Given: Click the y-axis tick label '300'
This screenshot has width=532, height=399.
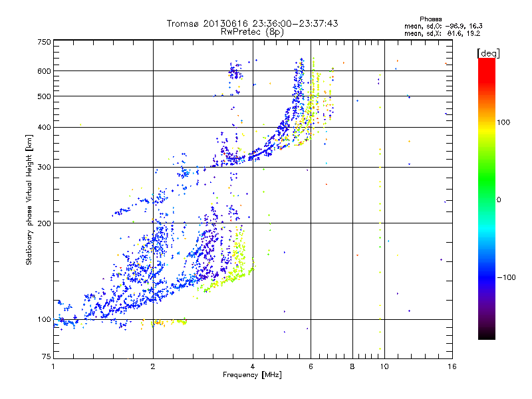Looking at the screenshot, I should pyautogui.click(x=44, y=168).
